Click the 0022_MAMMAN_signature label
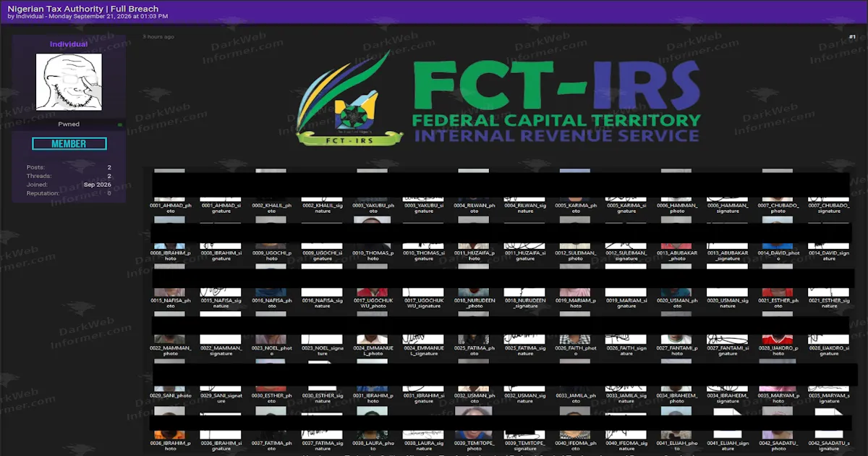Viewport: 868px width, 456px height. 221,350
